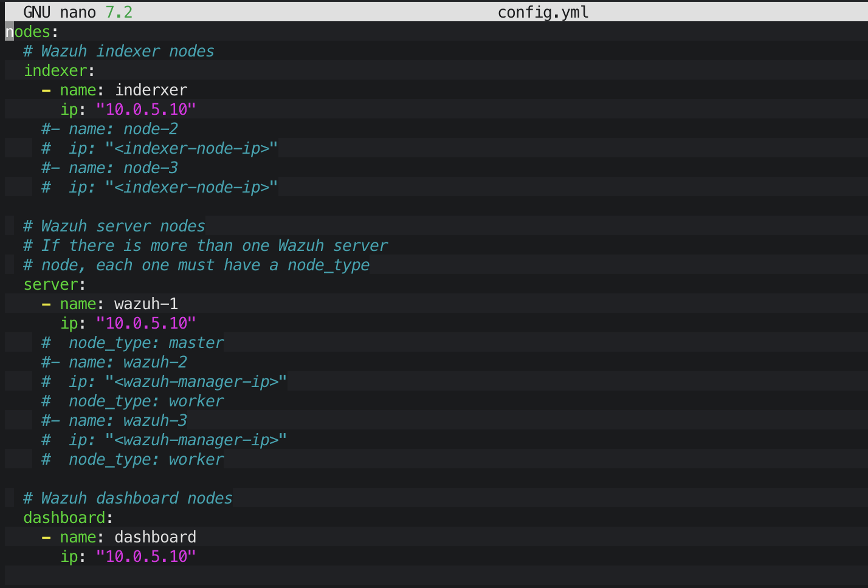Place cursor on the top-level nodes: key
The width and height of the screenshot is (868, 588).
32,32
